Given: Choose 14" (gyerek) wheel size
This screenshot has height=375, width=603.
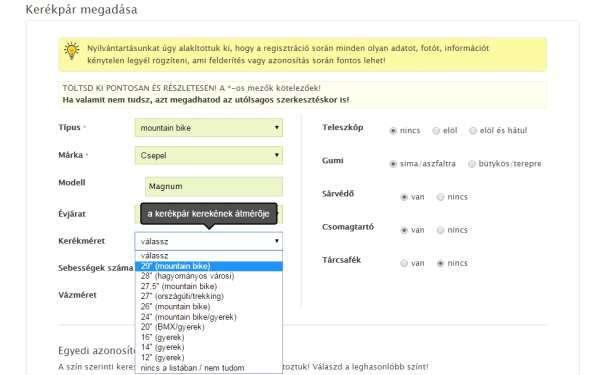Looking at the screenshot, I should [x=209, y=347].
